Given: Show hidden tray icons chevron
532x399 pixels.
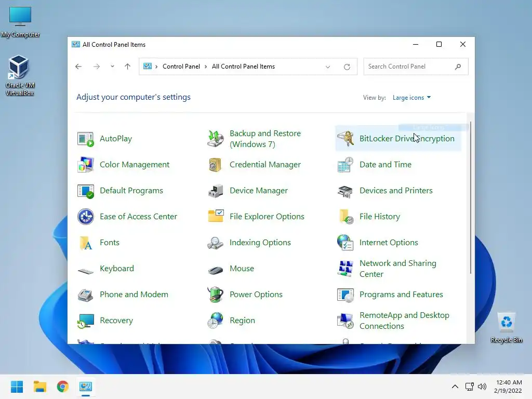Looking at the screenshot, I should 455,387.
